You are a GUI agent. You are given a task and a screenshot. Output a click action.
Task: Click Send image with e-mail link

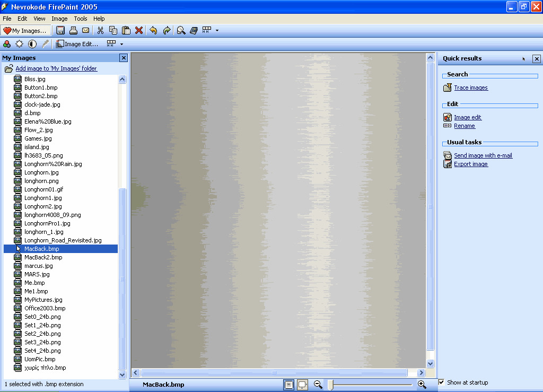click(x=483, y=155)
